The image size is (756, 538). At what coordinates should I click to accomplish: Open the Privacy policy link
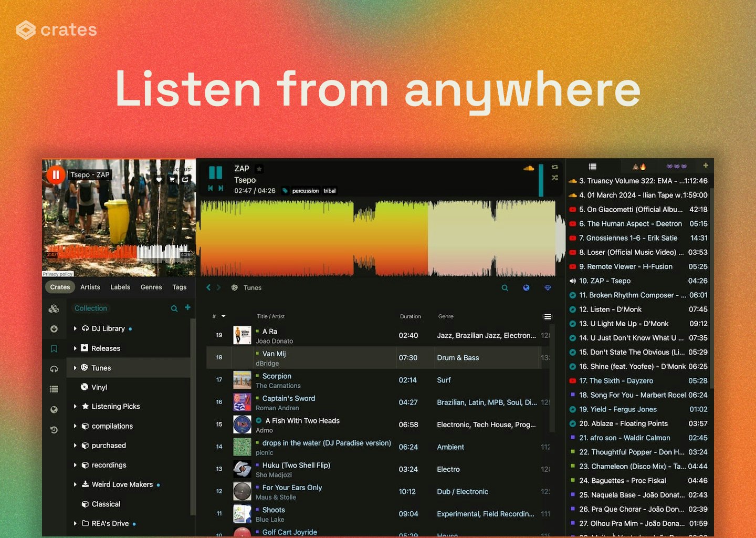pos(58,274)
